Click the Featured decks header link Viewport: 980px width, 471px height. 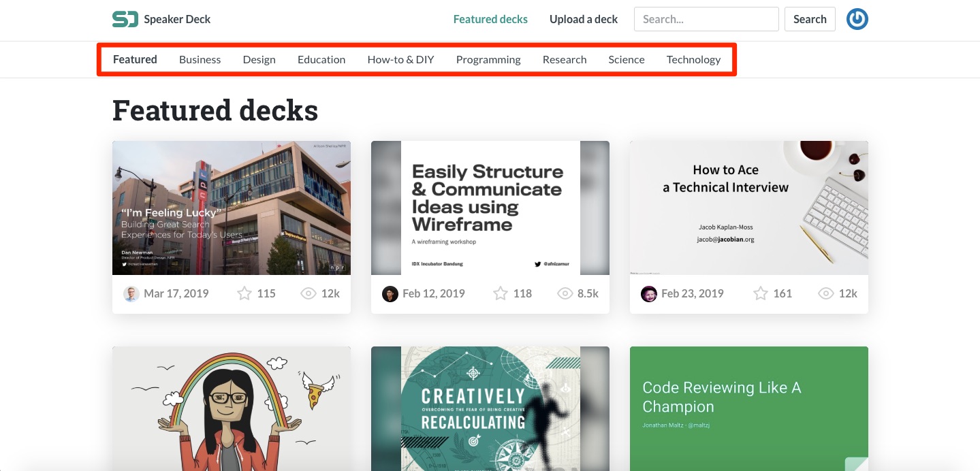coord(490,19)
